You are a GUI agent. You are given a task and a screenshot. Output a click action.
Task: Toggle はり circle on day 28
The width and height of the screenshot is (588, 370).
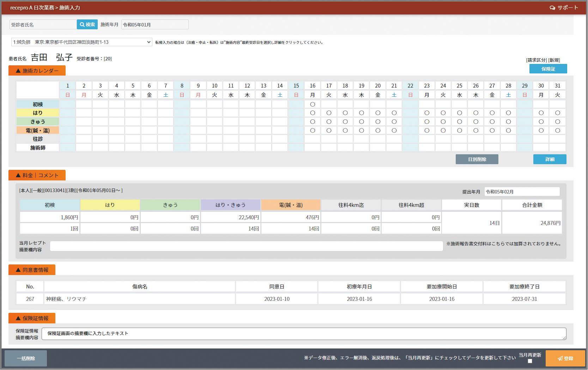click(508, 113)
